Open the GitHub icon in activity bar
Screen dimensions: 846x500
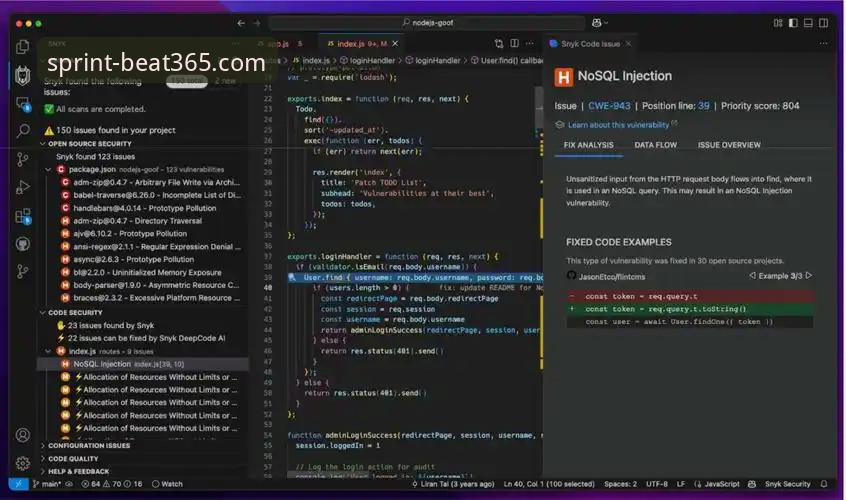tap(23, 244)
